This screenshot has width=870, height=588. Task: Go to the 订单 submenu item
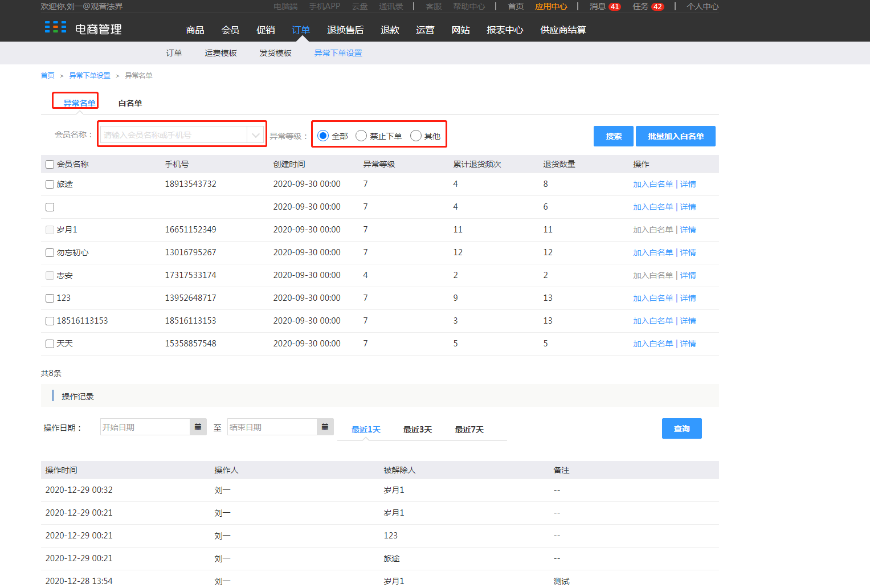tap(174, 53)
